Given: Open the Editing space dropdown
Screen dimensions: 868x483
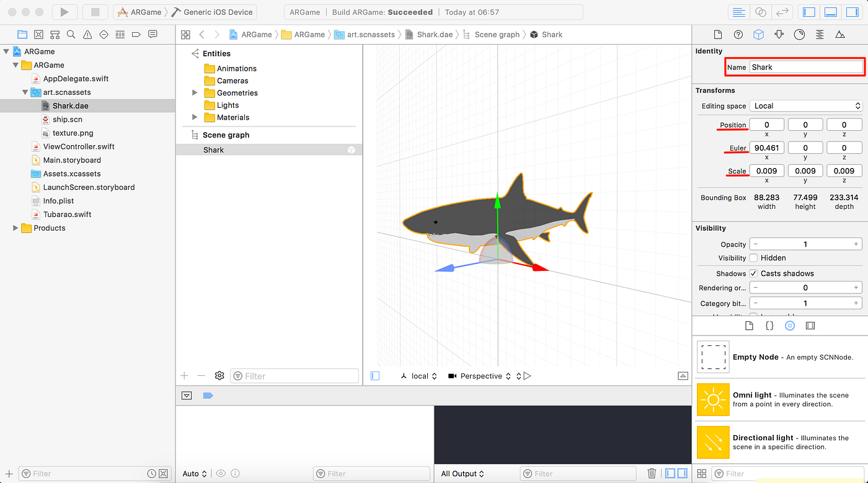Looking at the screenshot, I should pos(806,106).
